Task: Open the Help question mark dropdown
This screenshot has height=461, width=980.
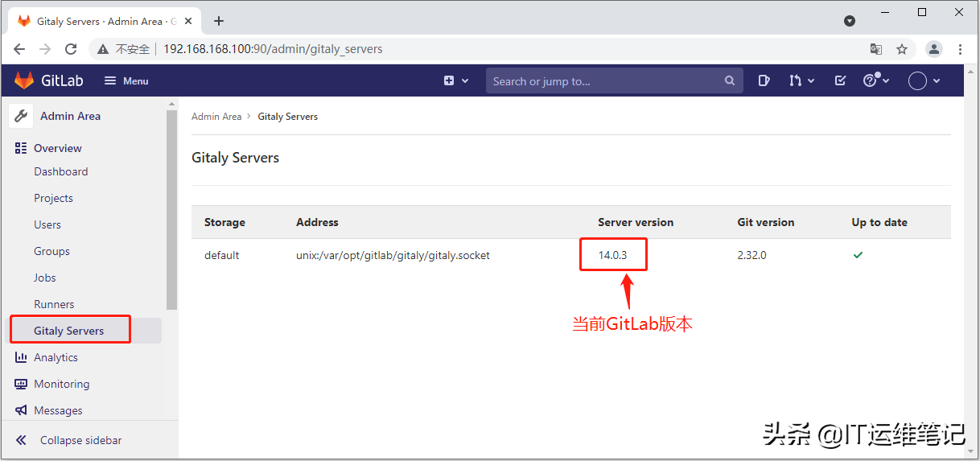Action: [x=875, y=80]
